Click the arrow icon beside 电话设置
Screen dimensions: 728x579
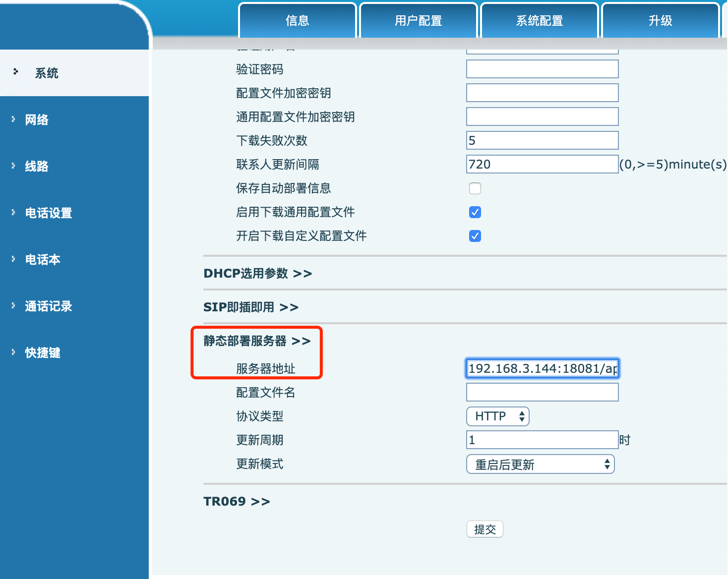pos(13,212)
